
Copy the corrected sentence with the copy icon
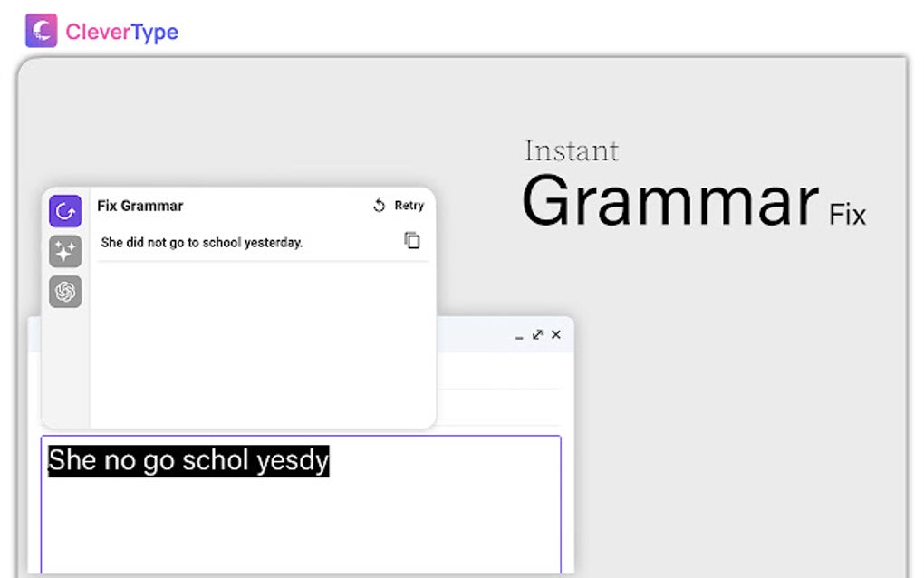[413, 241]
